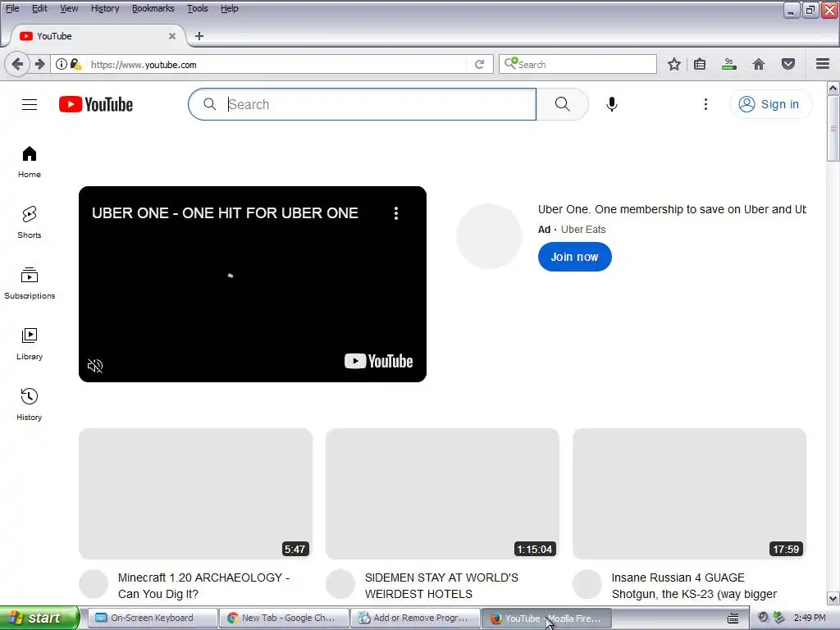
Task: Click the YouTube logo
Action: point(96,104)
